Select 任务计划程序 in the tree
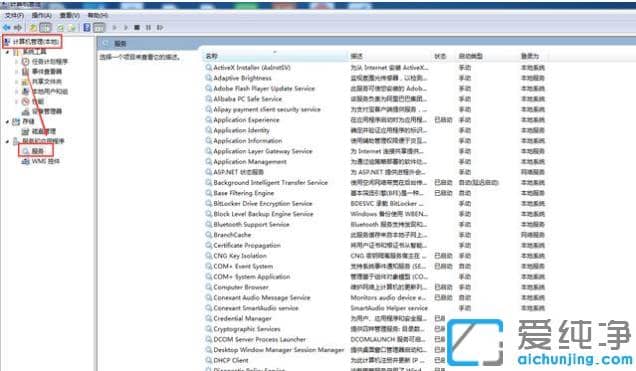Image resolution: width=636 pixels, height=371 pixels. tap(50, 62)
